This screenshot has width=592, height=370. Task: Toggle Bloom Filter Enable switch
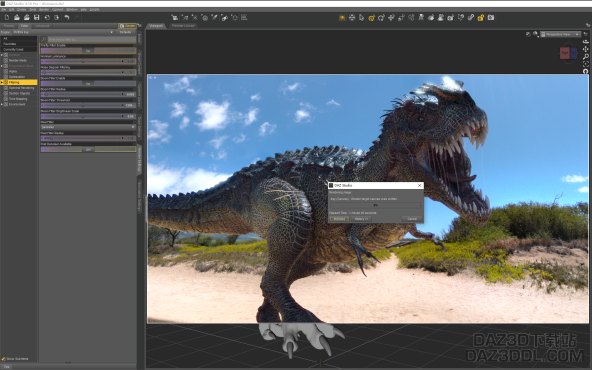88,83
